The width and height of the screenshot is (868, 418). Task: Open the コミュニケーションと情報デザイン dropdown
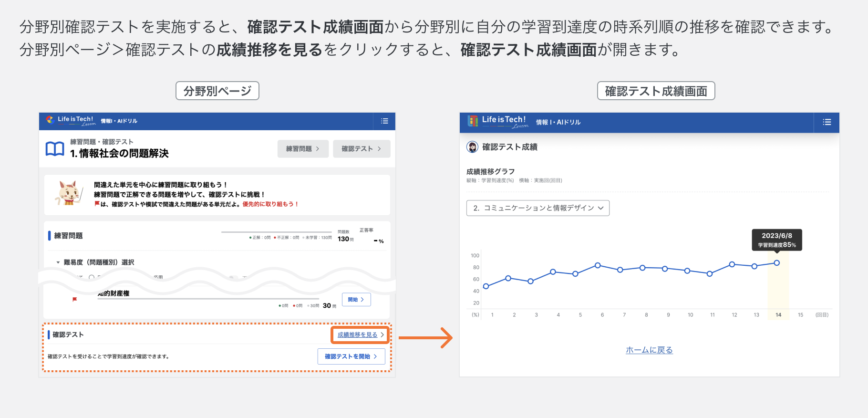coord(538,208)
